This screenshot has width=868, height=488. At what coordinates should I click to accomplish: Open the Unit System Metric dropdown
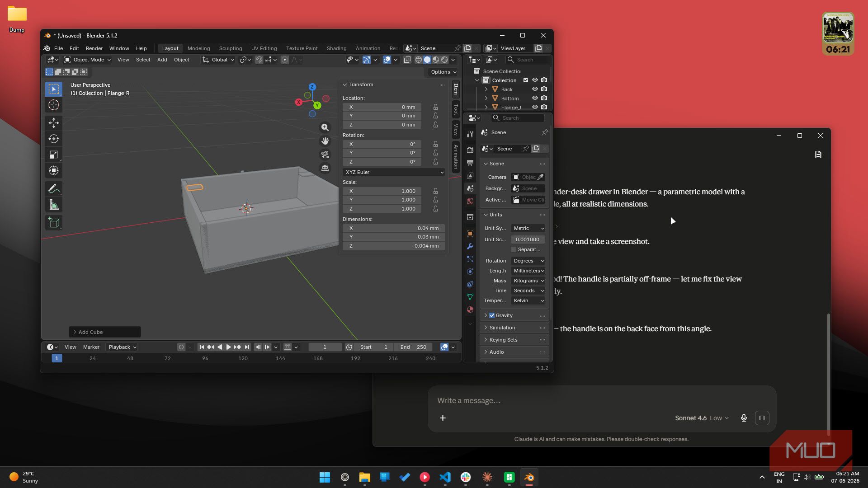[x=528, y=228]
